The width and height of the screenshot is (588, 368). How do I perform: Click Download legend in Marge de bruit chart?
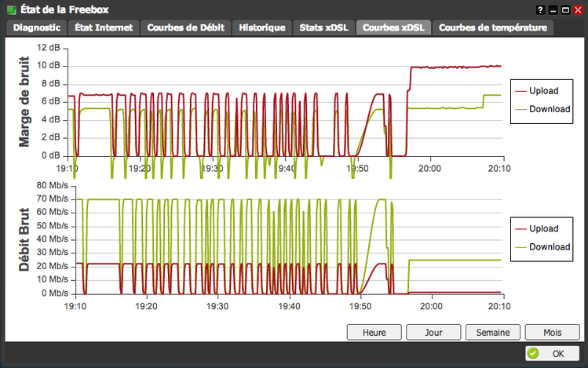point(550,109)
